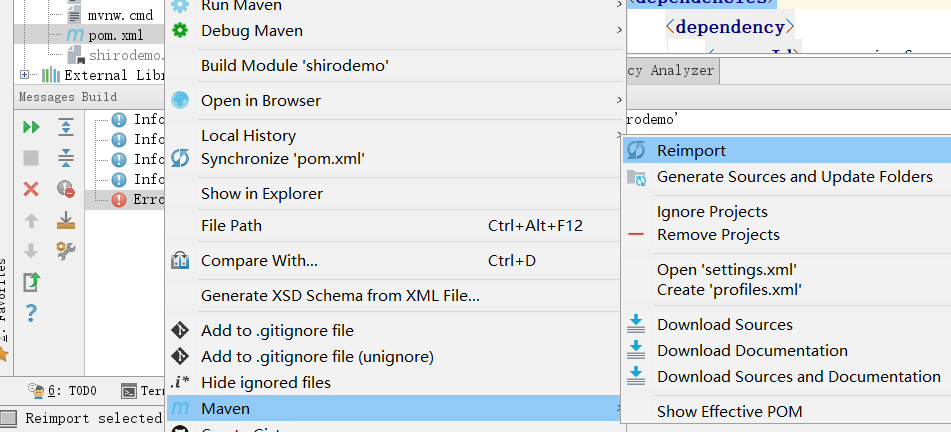
Task: Choose Generate Sources and Update Folders
Action: [794, 177]
